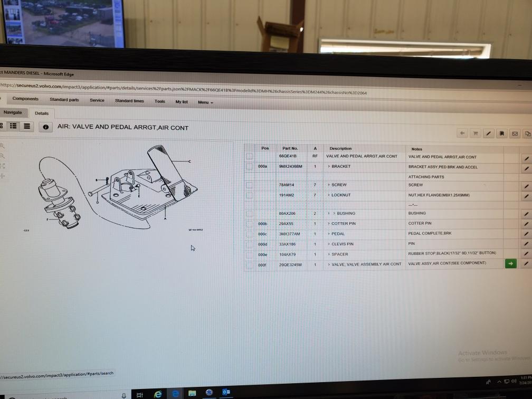Click the bookmark toolbar icon

(x=501, y=134)
